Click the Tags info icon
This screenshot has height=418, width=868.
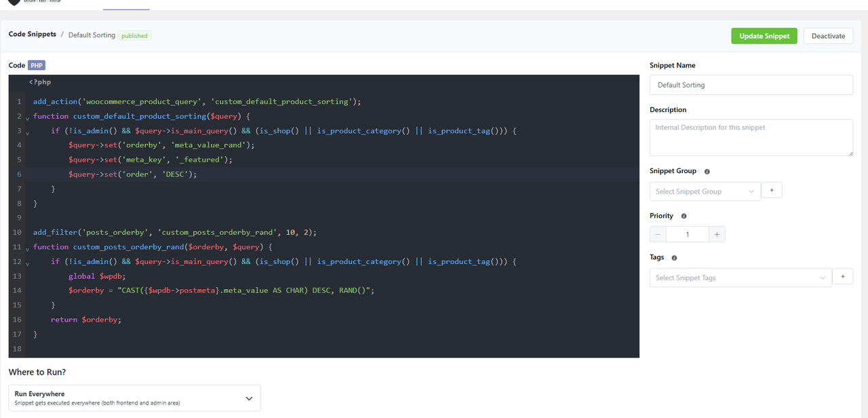pyautogui.click(x=674, y=258)
